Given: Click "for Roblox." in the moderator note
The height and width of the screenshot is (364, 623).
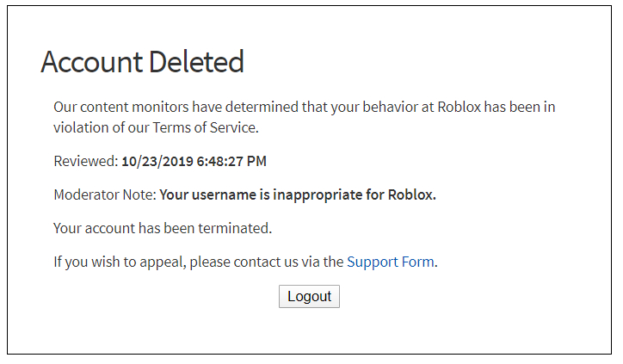Looking at the screenshot, I should [400, 194].
